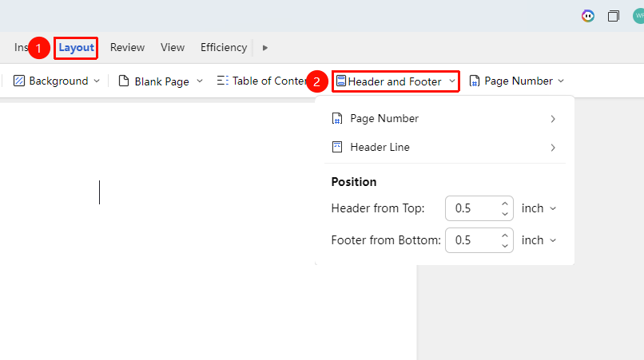The height and width of the screenshot is (360, 644).
Task: Change the Footer from Bottom inch unit
Action: (539, 240)
